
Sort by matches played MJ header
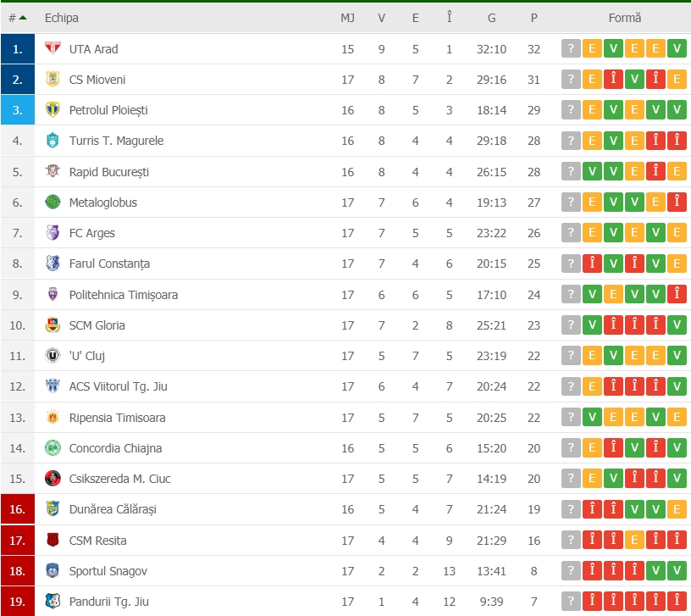(348, 18)
